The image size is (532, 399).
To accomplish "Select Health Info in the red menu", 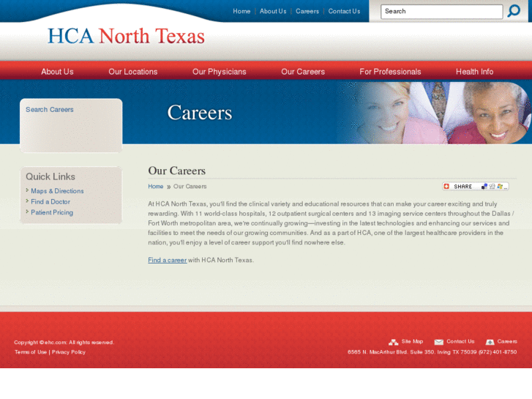I will point(475,72).
